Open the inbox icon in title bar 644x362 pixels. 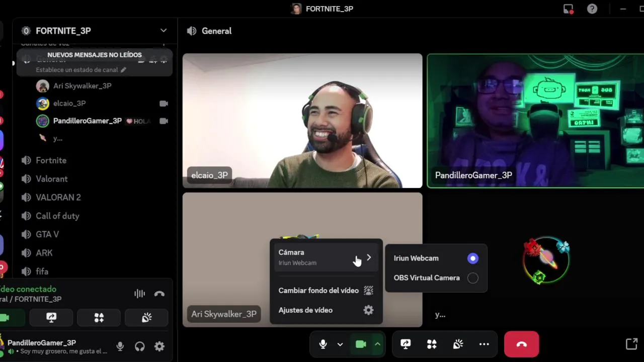[569, 9]
